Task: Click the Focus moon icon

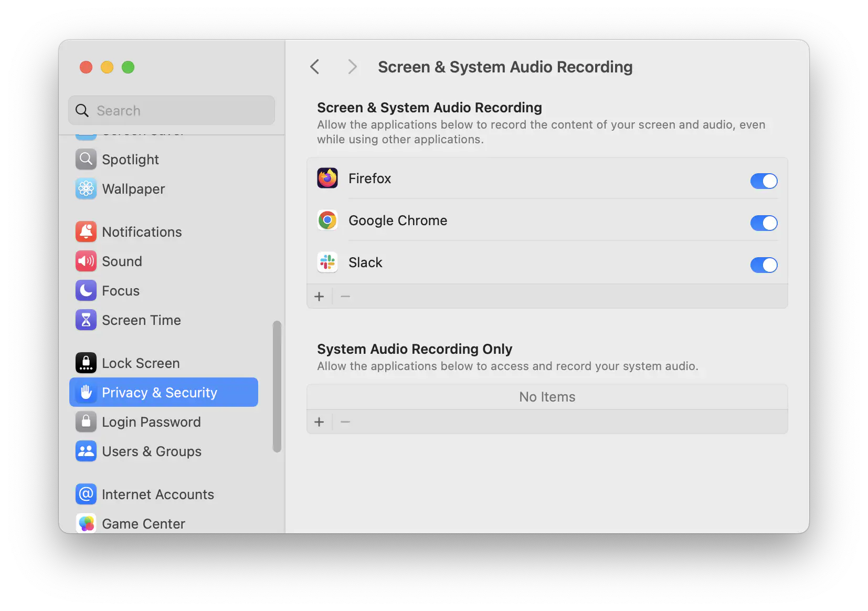Action: pos(86,291)
